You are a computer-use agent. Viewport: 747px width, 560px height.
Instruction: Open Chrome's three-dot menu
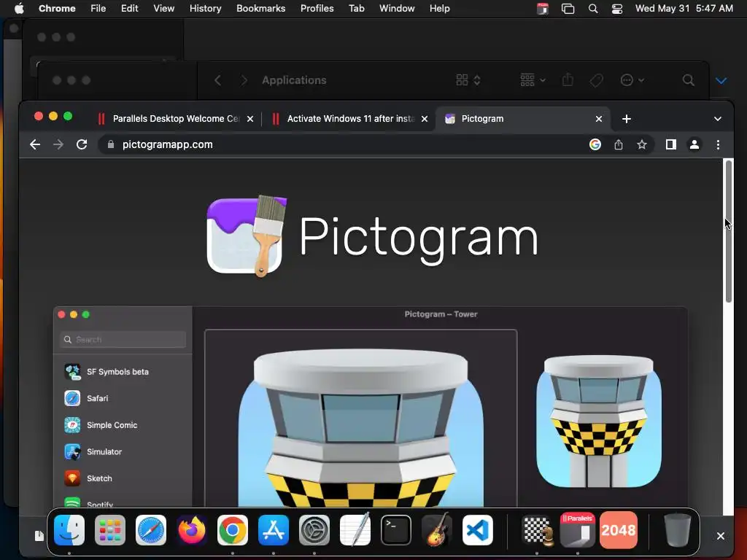tap(718, 144)
